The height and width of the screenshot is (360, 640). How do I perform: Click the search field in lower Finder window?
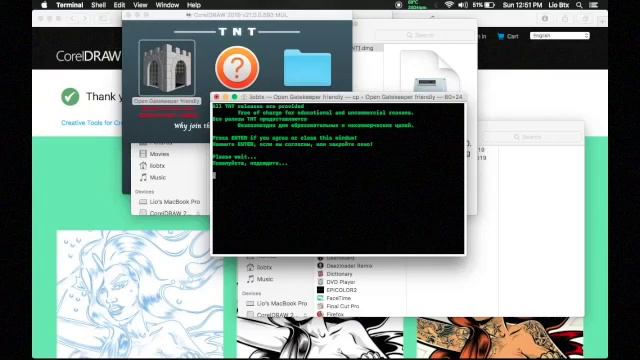click(x=531, y=137)
